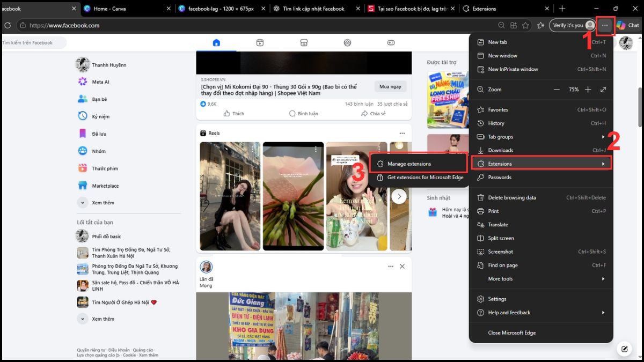Click the Chia sẻ share button
This screenshot has width=644, height=362.
tap(374, 114)
